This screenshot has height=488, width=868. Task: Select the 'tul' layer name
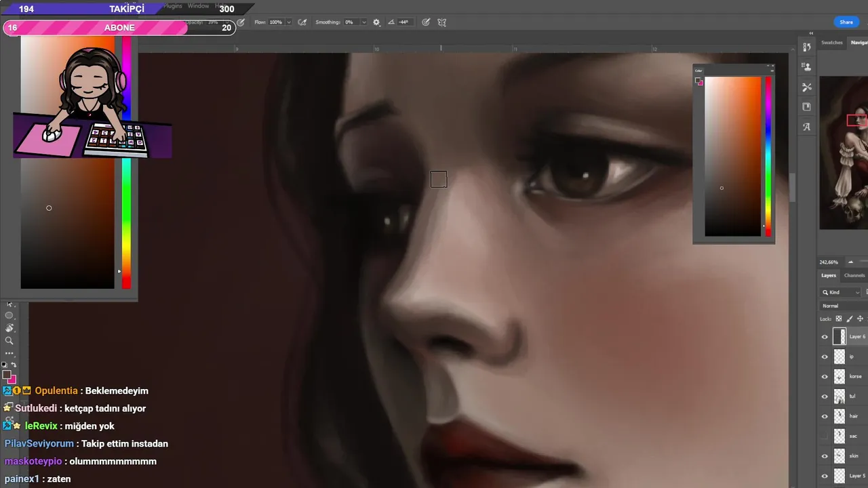coord(852,396)
